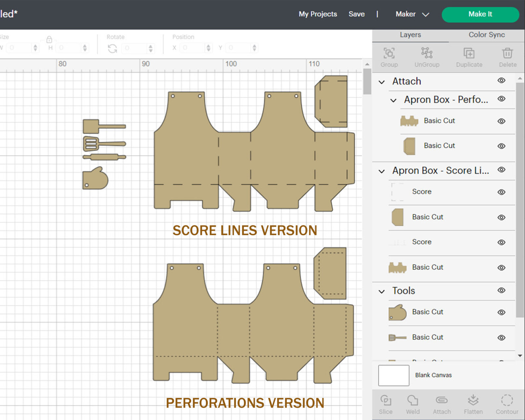525x420 pixels.
Task: Switch to the Color Sync tab
Action: [x=487, y=35]
